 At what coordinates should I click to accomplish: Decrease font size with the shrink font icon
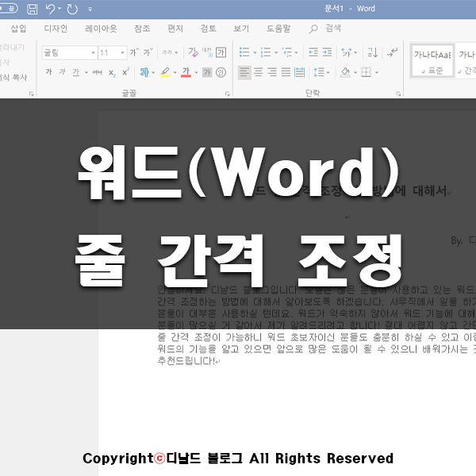click(x=148, y=52)
